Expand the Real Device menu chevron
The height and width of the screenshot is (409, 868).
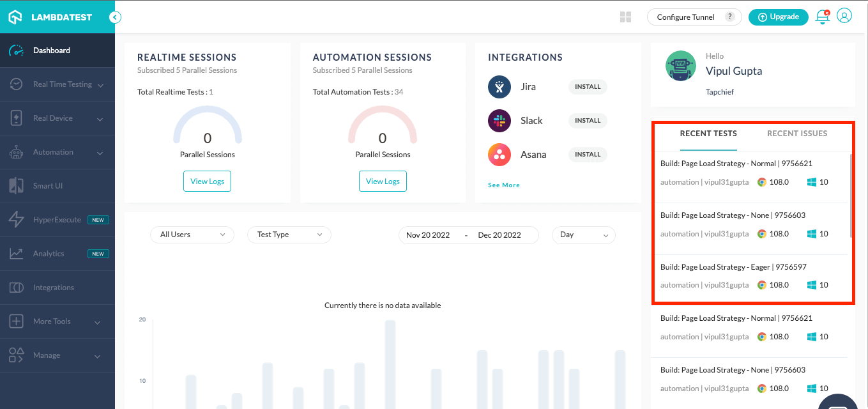point(100,119)
